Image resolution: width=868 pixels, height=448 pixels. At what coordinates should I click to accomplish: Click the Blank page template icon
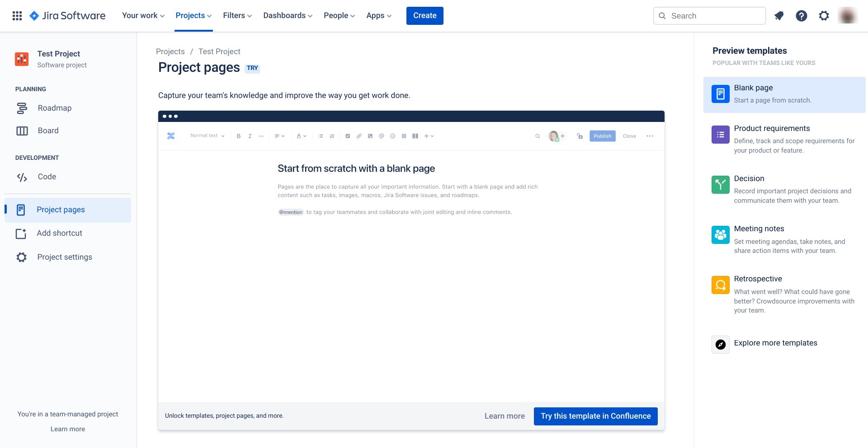pyautogui.click(x=721, y=94)
